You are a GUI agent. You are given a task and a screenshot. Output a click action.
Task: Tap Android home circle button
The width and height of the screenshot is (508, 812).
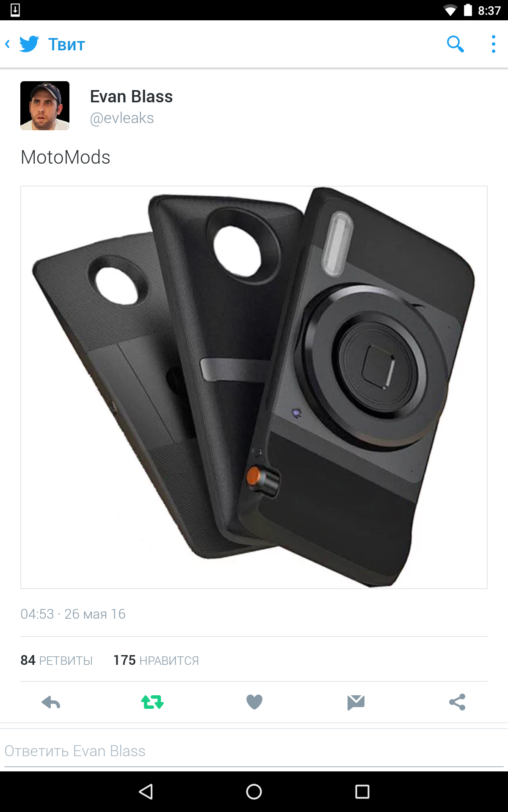254,792
